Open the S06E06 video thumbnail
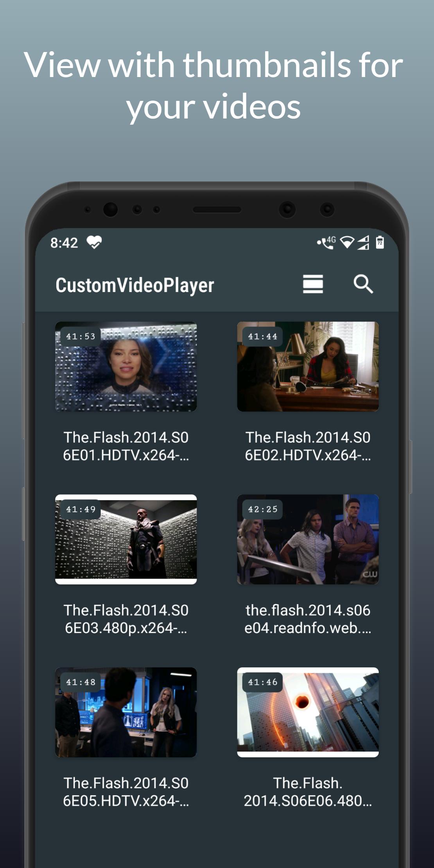 pyautogui.click(x=308, y=712)
